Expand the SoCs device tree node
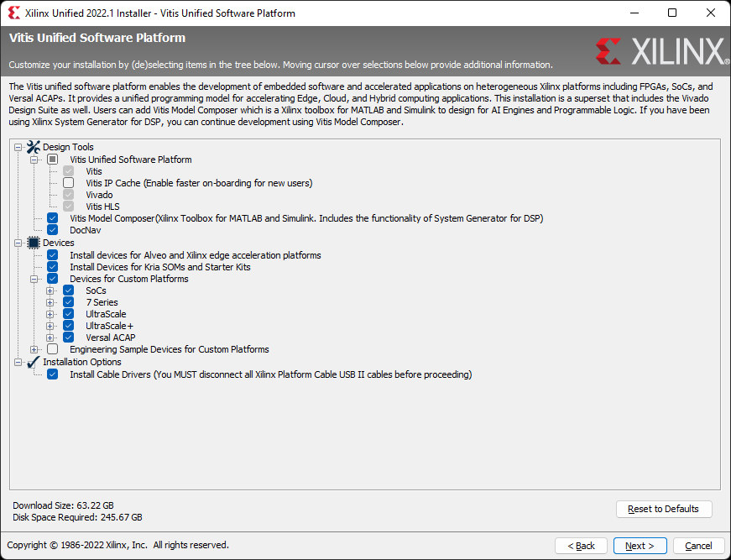731x560 pixels. pos(50,291)
